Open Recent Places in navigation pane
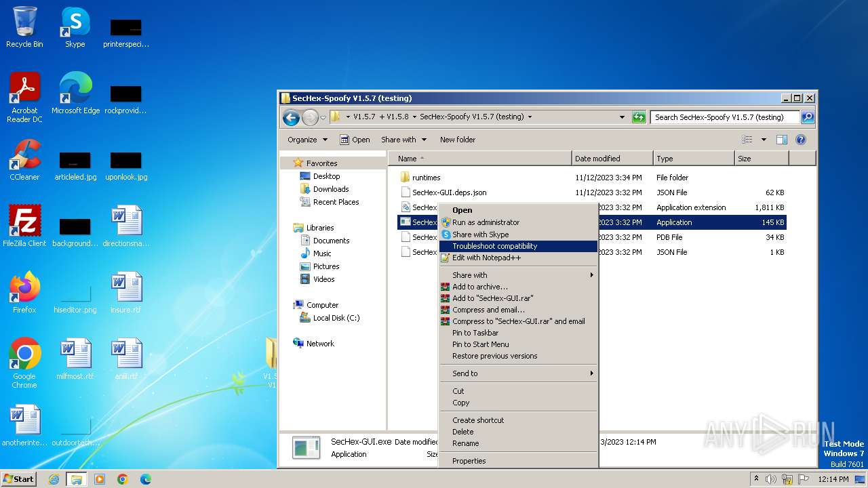Screen dimensions: 868x488 tap(336, 202)
